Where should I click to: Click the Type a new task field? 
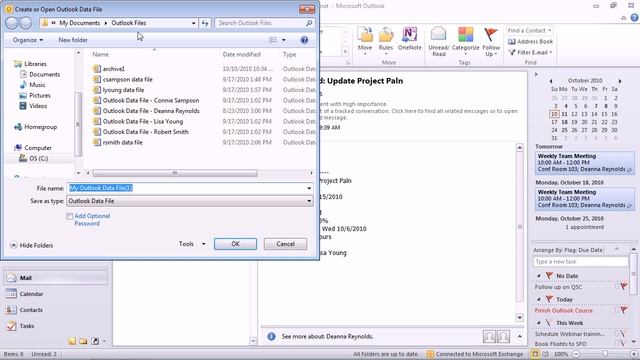580,262
